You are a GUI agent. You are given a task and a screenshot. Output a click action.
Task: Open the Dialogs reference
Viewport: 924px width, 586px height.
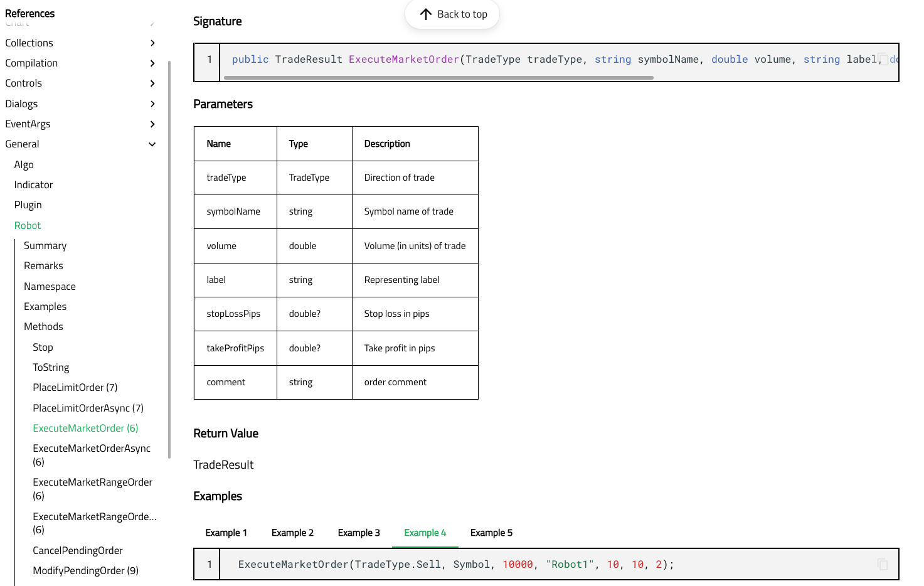click(x=21, y=104)
